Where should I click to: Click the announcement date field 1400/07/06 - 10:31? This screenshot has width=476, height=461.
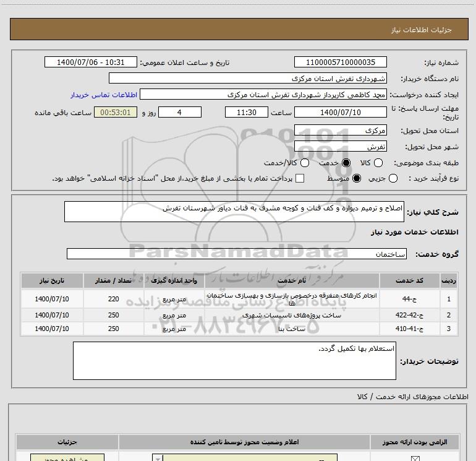(91, 62)
